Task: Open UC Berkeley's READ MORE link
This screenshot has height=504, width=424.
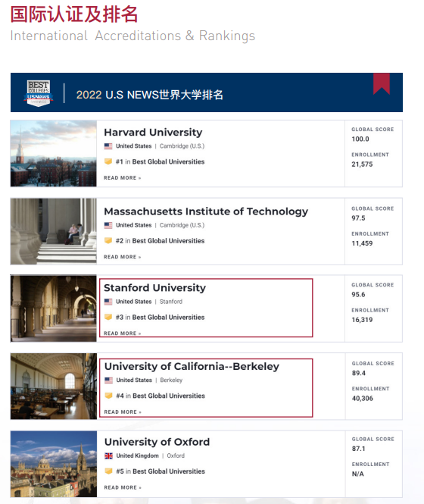Action: click(x=123, y=412)
